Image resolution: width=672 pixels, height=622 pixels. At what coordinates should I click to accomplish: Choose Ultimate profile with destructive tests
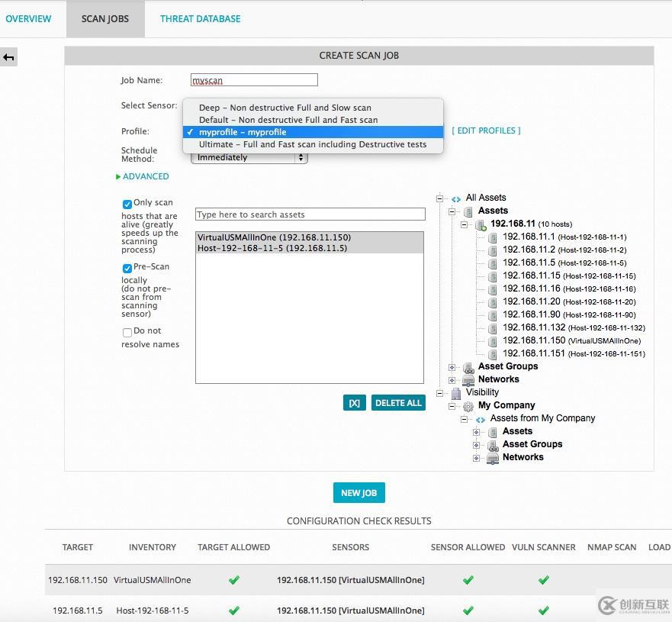tap(313, 144)
